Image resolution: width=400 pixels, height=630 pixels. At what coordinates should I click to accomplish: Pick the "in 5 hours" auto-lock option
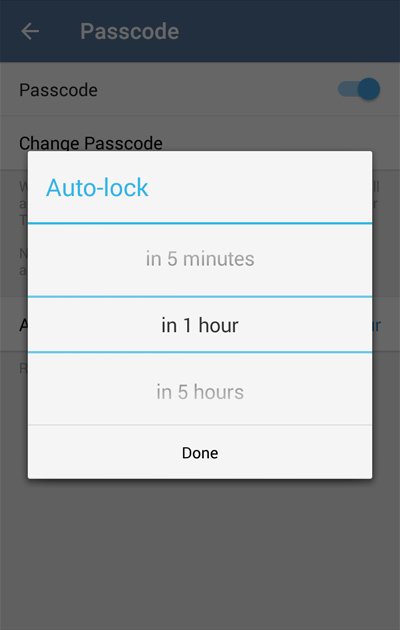pyautogui.click(x=200, y=392)
